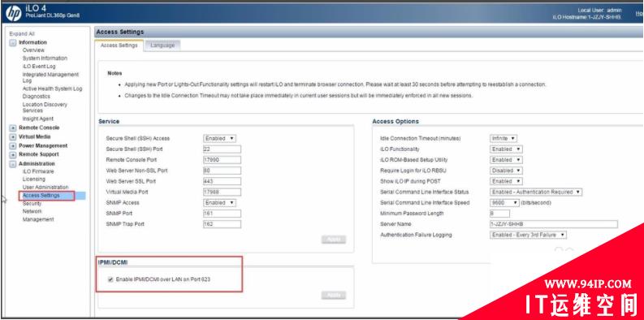Screen dimensions: 644x320
Task: Click Web Server Non-SSL Port field
Action: coord(223,171)
